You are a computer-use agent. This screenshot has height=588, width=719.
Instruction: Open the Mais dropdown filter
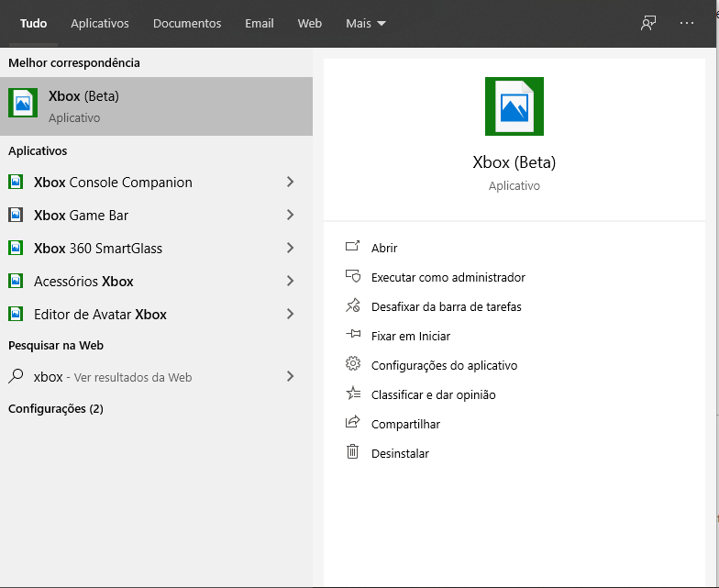(x=365, y=24)
